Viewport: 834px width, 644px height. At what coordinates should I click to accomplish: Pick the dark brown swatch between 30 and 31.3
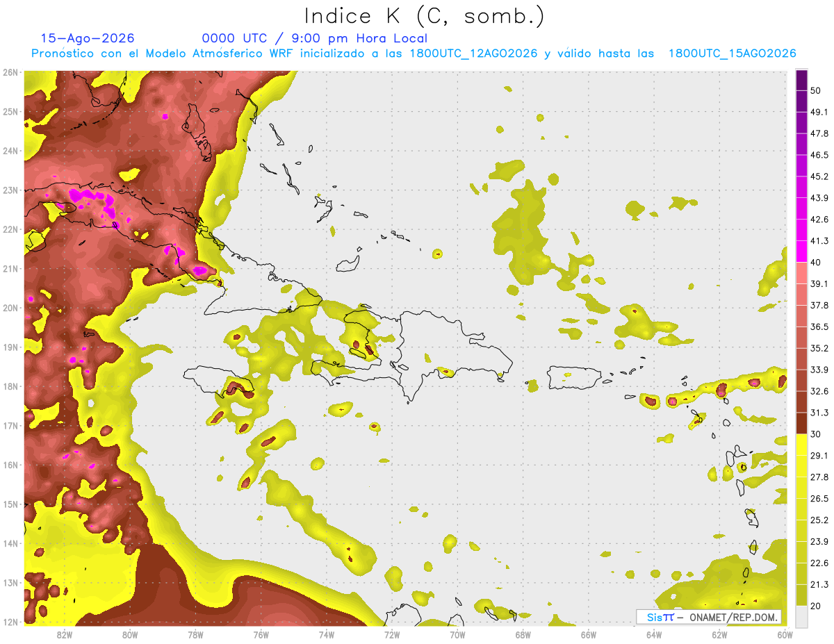(801, 423)
